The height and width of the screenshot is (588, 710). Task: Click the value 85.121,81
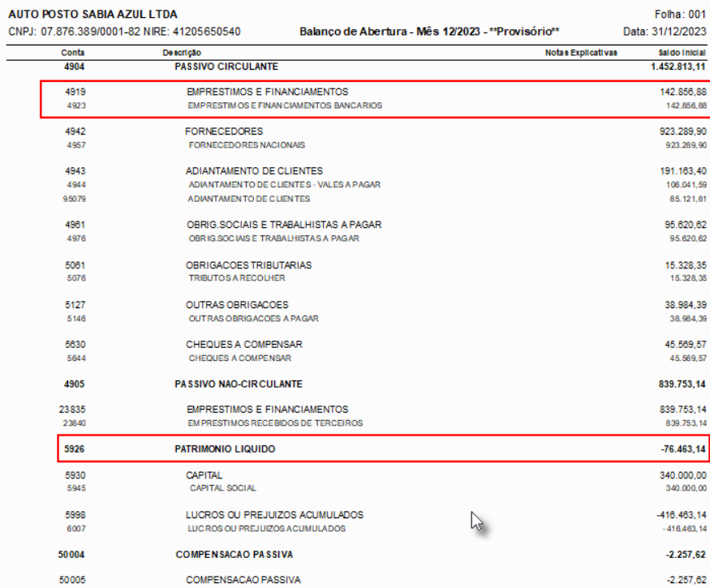(688, 199)
